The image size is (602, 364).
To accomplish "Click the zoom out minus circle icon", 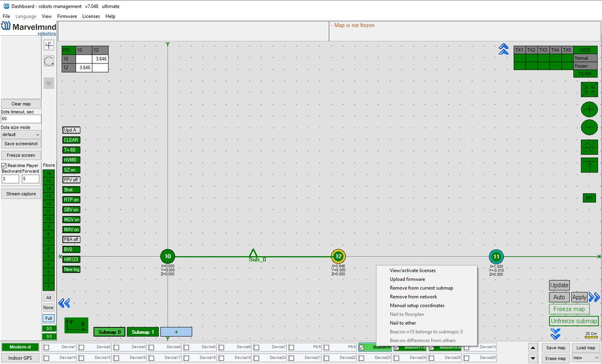I will [589, 127].
